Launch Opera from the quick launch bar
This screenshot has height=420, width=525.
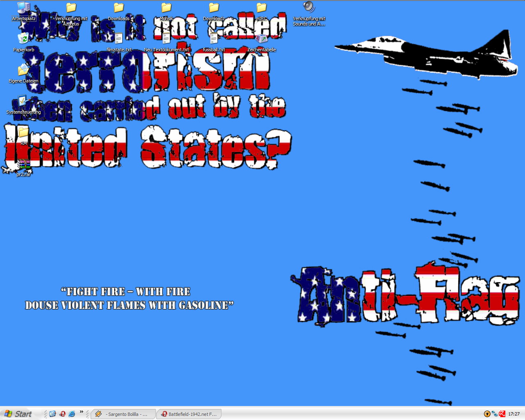point(62,414)
